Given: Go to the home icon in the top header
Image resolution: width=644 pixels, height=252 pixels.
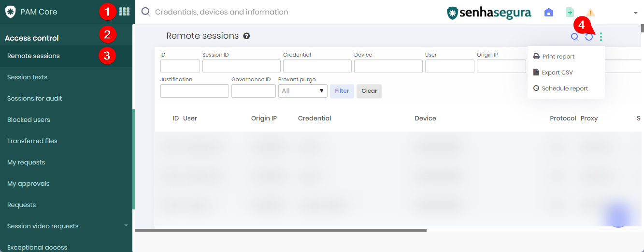Looking at the screenshot, I should (x=549, y=13).
